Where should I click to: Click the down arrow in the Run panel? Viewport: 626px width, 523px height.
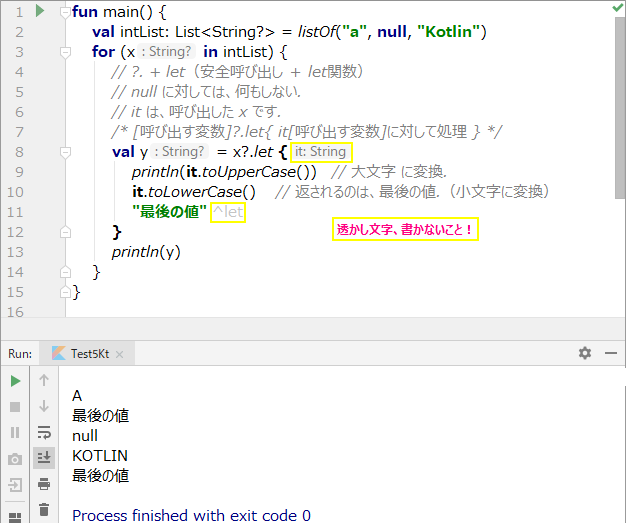coord(44,407)
